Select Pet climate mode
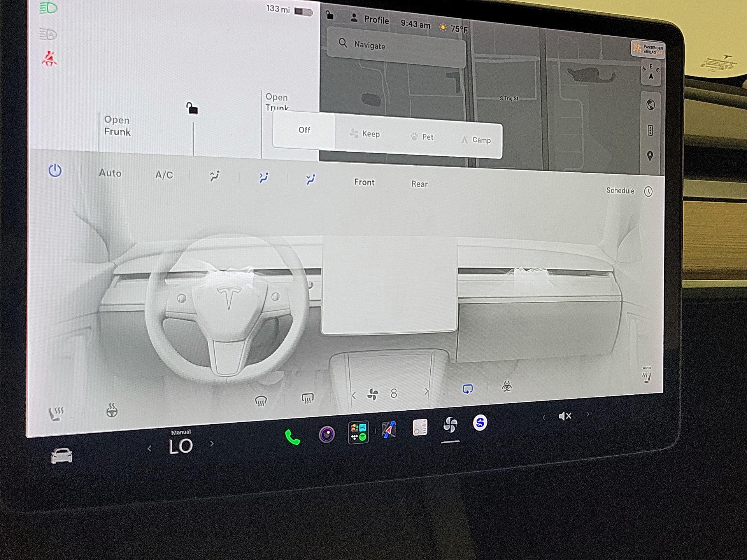747x560 pixels. 422,137
